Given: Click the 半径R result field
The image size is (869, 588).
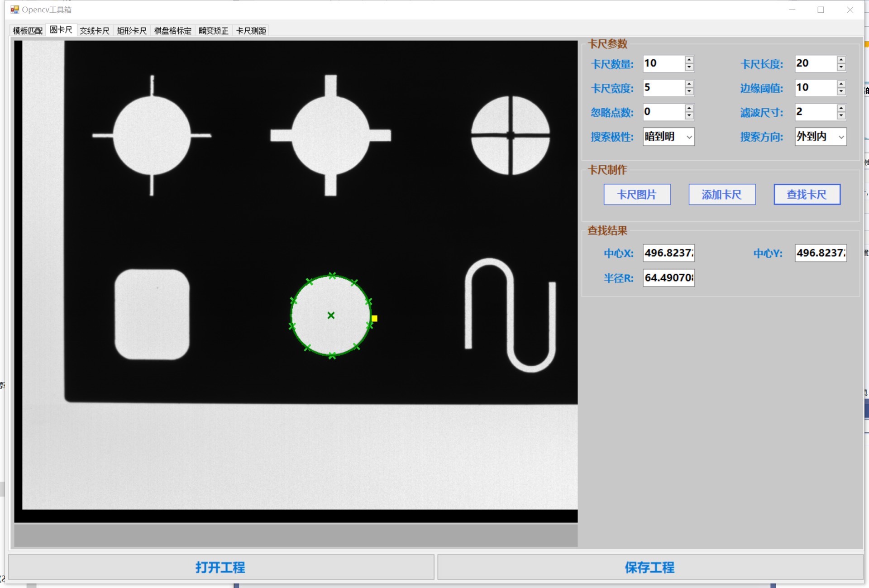Looking at the screenshot, I should (x=668, y=277).
